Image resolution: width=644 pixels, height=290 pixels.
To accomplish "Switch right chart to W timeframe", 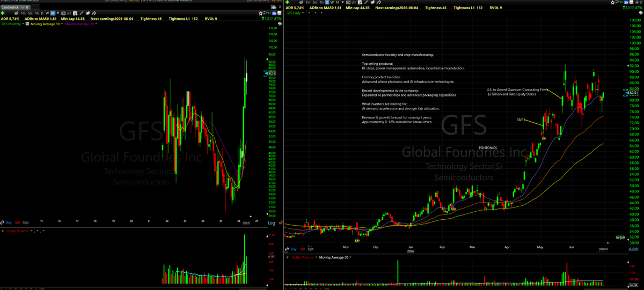I will 332,2.
